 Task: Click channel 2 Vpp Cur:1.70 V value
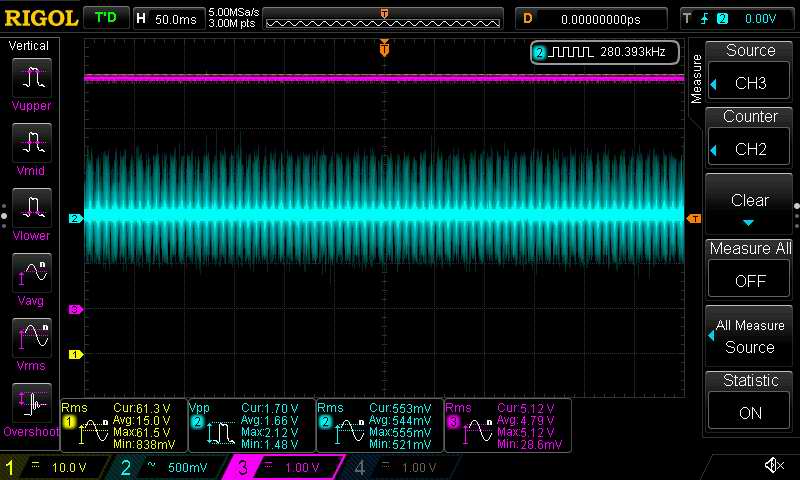(x=270, y=408)
